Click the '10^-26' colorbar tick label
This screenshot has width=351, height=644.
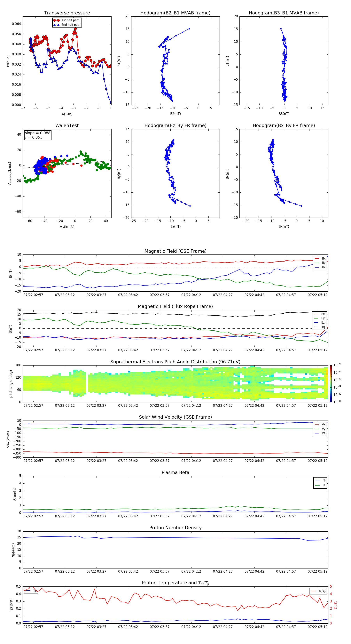(337, 365)
